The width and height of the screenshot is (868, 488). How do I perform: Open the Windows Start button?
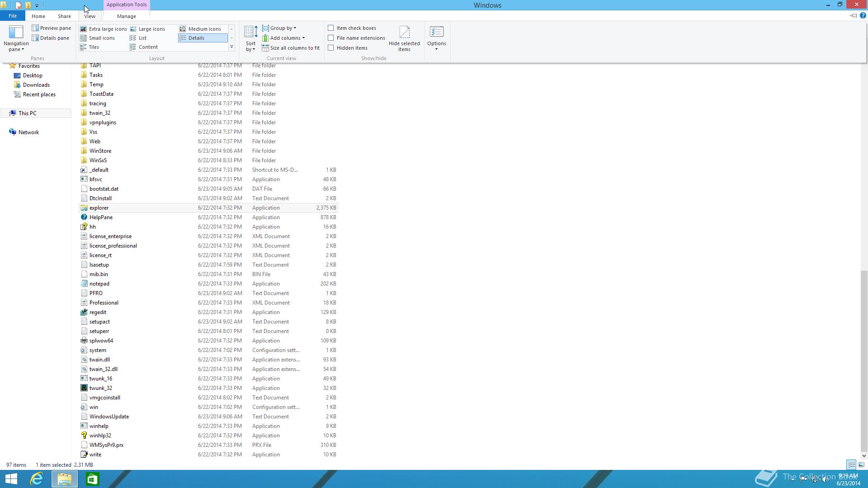11,479
